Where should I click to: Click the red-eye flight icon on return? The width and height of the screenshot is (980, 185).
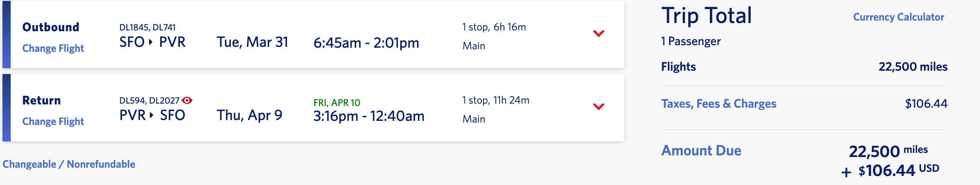coord(187,100)
